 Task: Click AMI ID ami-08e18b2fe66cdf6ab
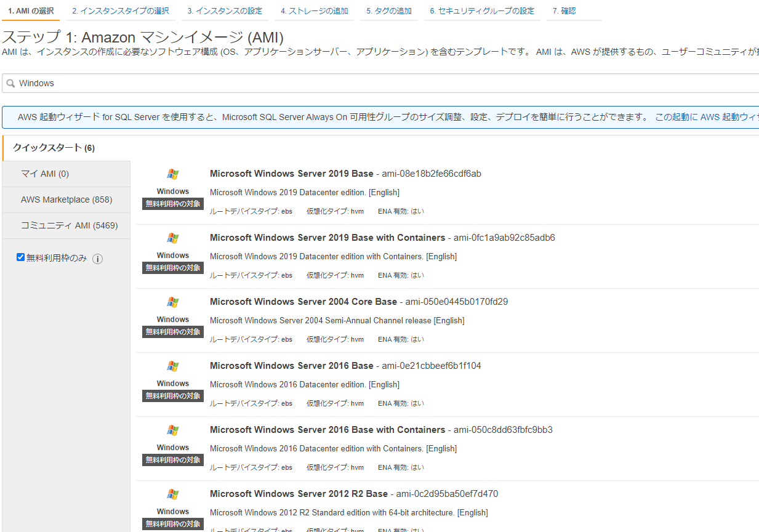tap(432, 174)
